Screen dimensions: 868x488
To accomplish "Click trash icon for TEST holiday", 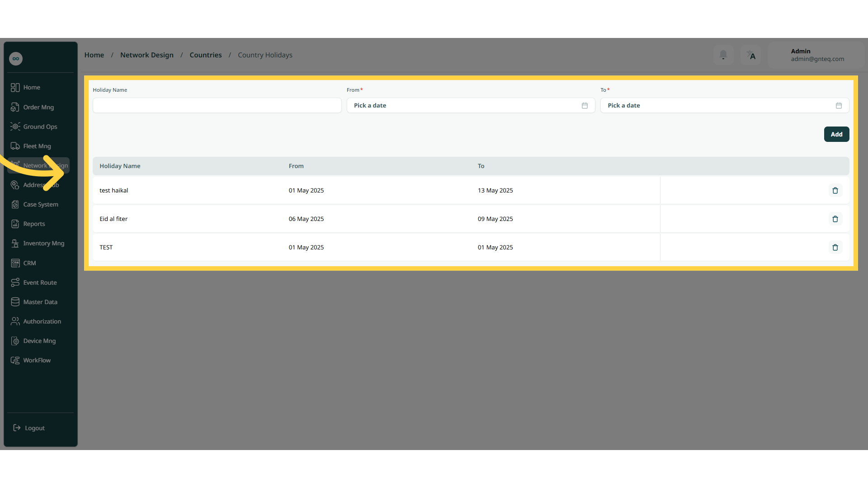I will 835,248.
